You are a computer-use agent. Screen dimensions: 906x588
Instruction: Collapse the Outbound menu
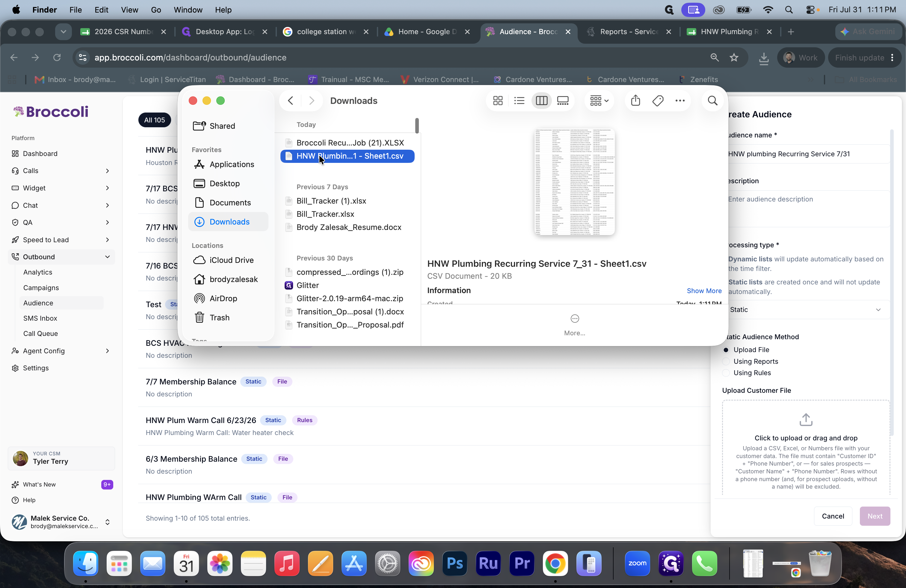point(61,257)
